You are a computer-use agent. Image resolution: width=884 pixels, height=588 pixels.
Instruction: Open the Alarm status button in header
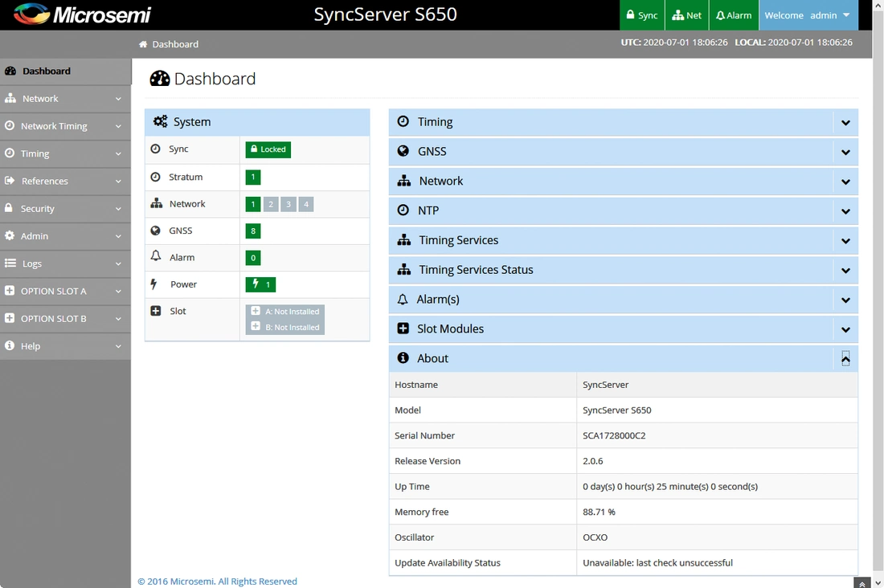(x=734, y=15)
